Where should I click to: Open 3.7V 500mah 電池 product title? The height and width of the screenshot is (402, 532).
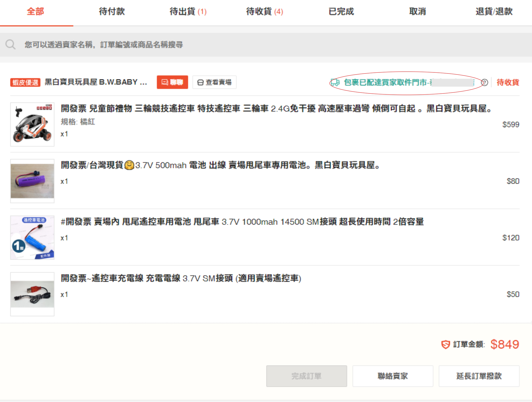(x=220, y=165)
